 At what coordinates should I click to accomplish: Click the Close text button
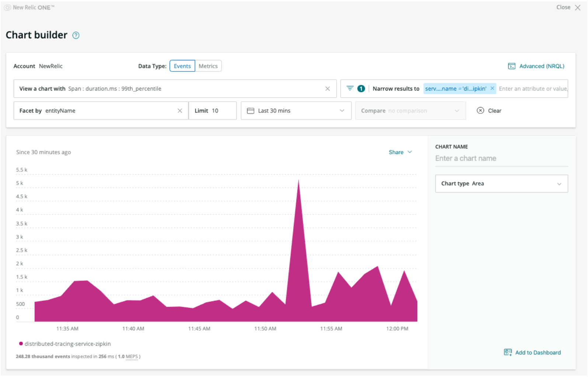pos(563,7)
